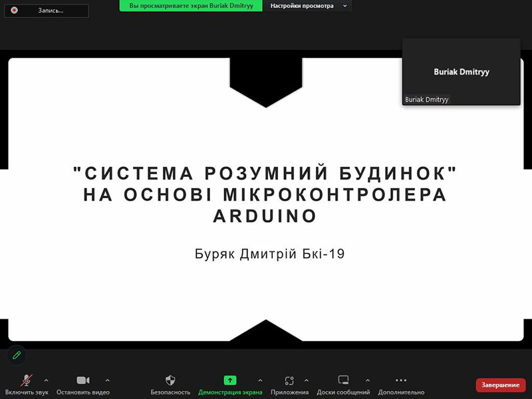Unmute the microphone icon
The width and height of the screenshot is (532, 399).
pos(27,380)
